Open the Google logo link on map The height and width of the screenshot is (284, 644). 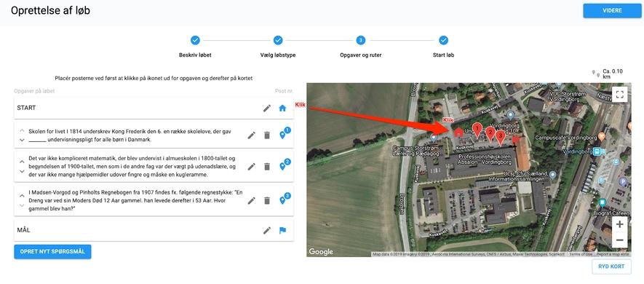click(x=320, y=251)
